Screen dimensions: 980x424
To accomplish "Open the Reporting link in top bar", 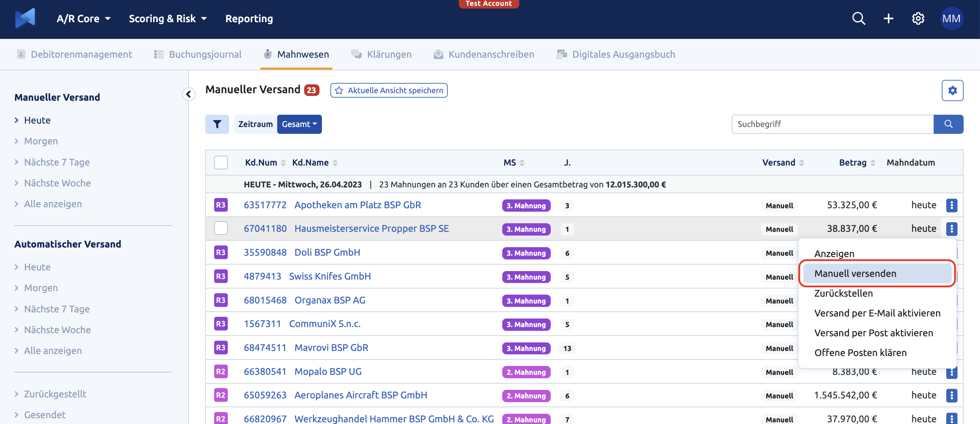I will 249,19.
